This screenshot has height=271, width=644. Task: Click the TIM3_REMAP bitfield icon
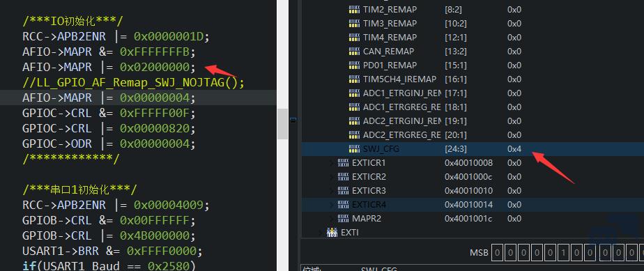[354, 24]
